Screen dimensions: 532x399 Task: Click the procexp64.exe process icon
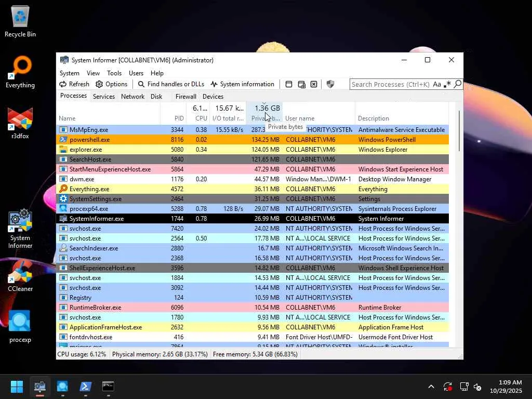tap(63, 208)
